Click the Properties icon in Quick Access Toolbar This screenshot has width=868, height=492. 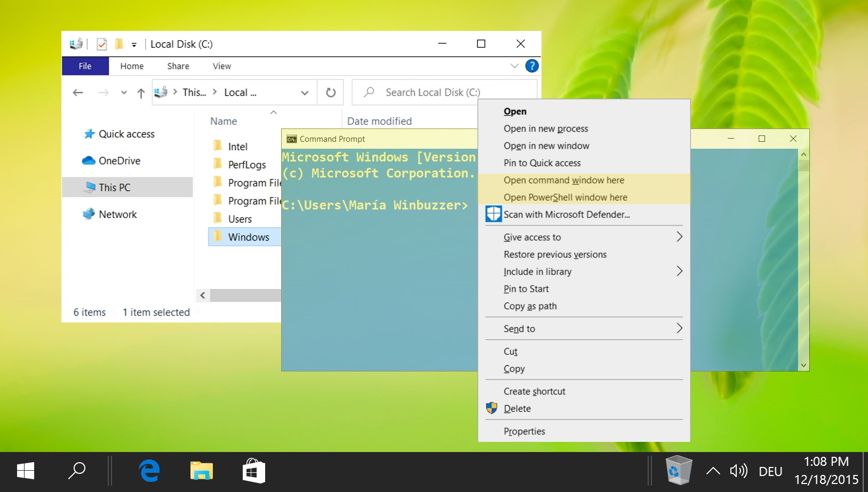tap(101, 44)
